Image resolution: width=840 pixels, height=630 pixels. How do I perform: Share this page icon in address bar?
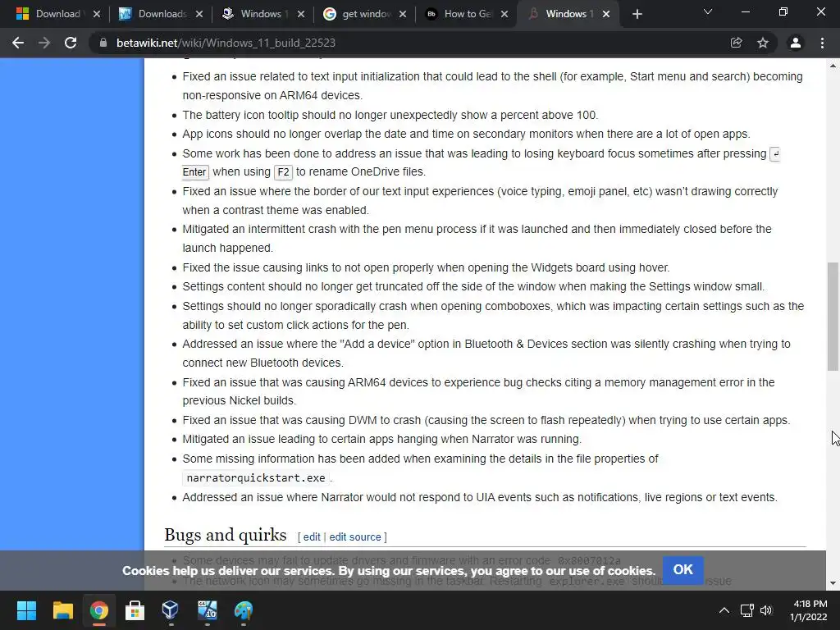coord(736,43)
